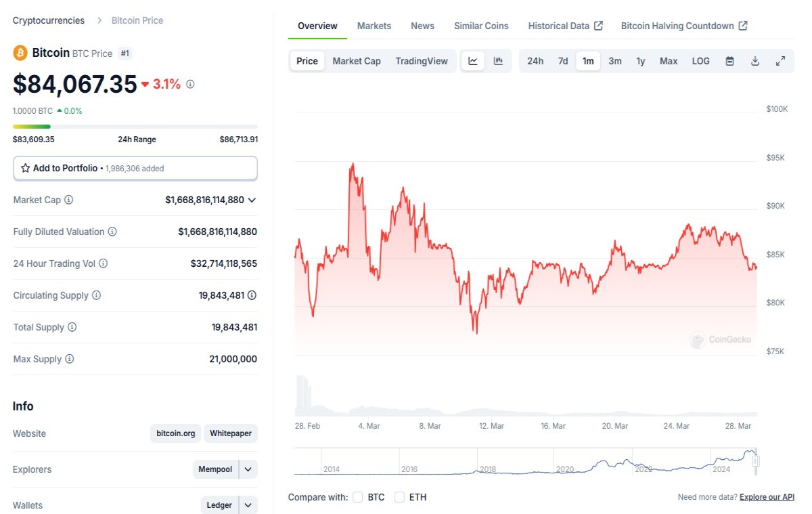Open the Mempool explorers dropdown arrow
This screenshot has width=812, height=514.
[x=248, y=469]
